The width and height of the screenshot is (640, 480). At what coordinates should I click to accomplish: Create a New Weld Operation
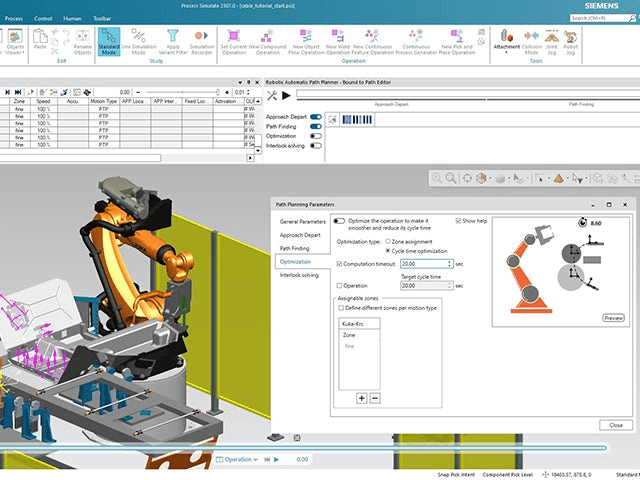(x=338, y=42)
